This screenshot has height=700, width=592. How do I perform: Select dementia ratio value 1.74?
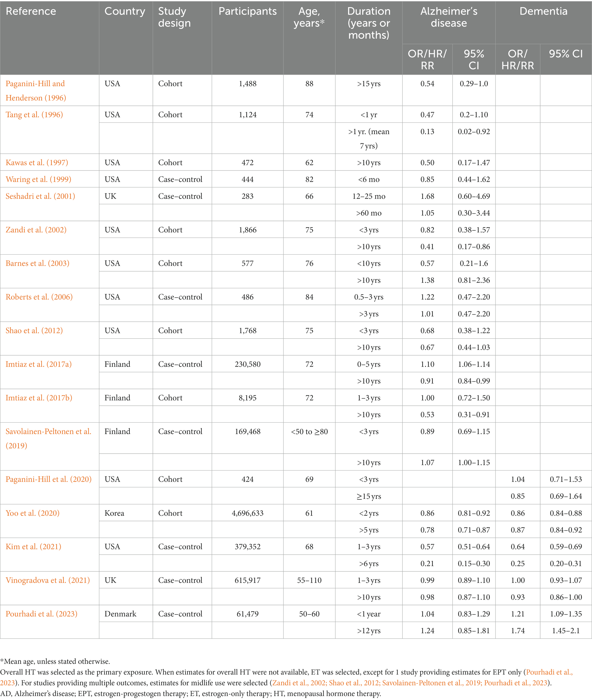coord(518,630)
